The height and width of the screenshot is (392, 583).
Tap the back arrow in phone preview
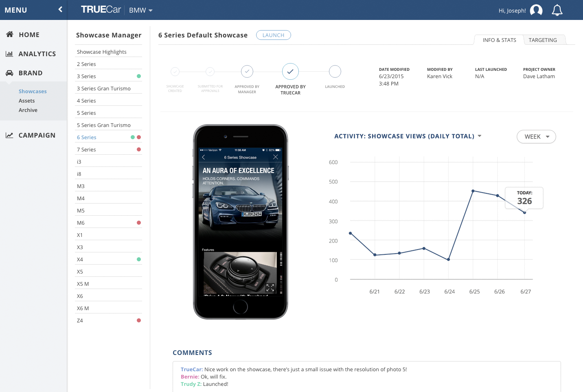tap(204, 157)
